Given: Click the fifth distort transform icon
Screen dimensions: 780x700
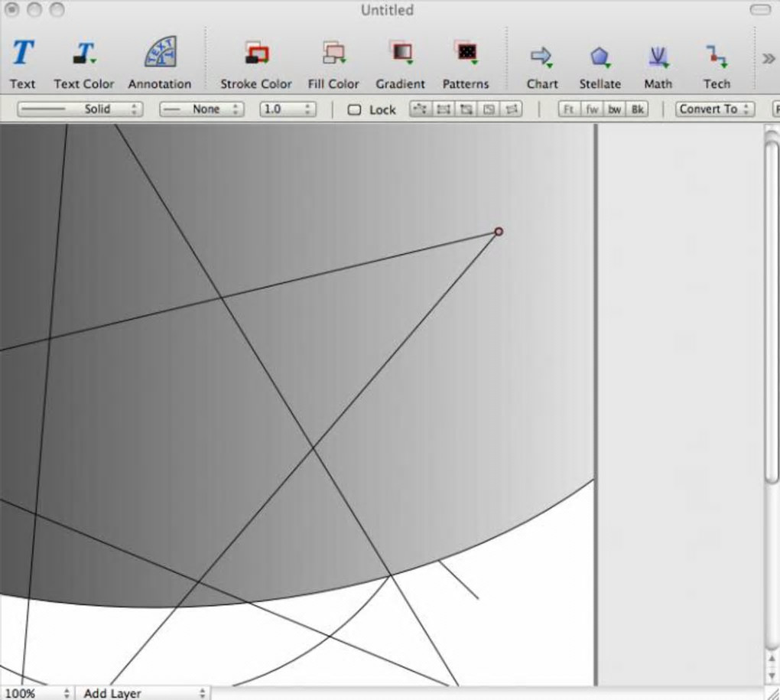Looking at the screenshot, I should click(512, 109).
